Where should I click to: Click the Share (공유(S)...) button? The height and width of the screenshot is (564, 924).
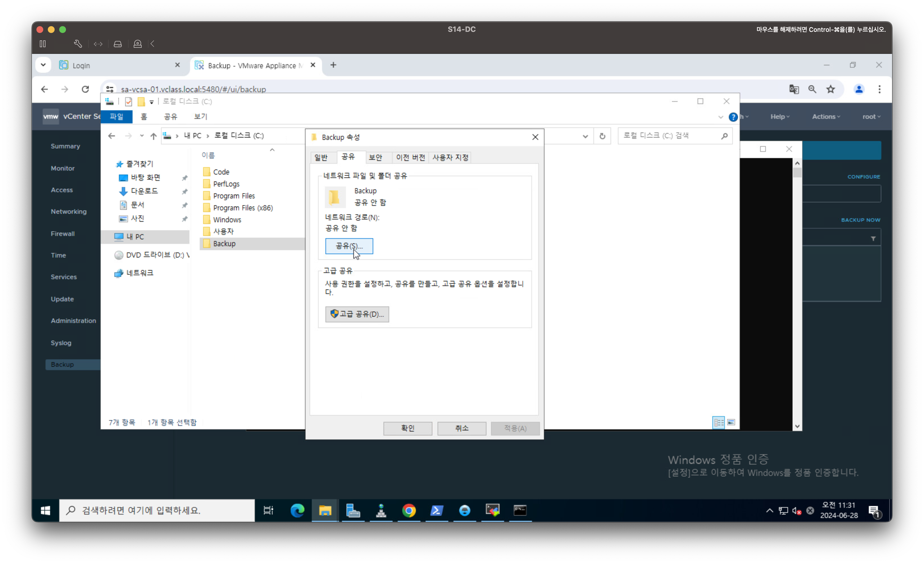coord(349,246)
